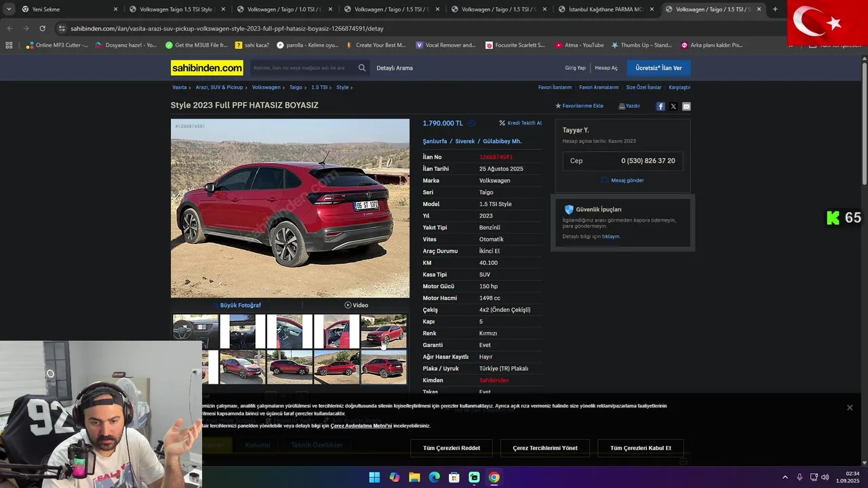
Task: Click the price history icon next to price
Action: tap(471, 123)
